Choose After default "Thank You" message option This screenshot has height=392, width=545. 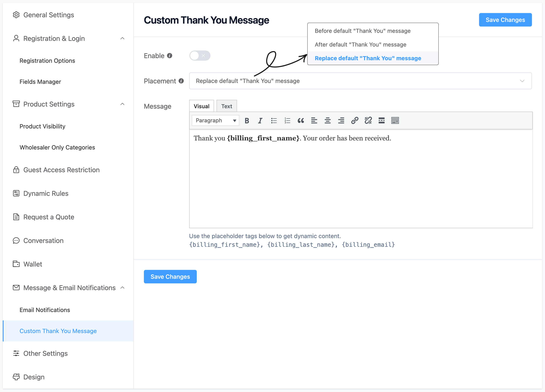373,44
